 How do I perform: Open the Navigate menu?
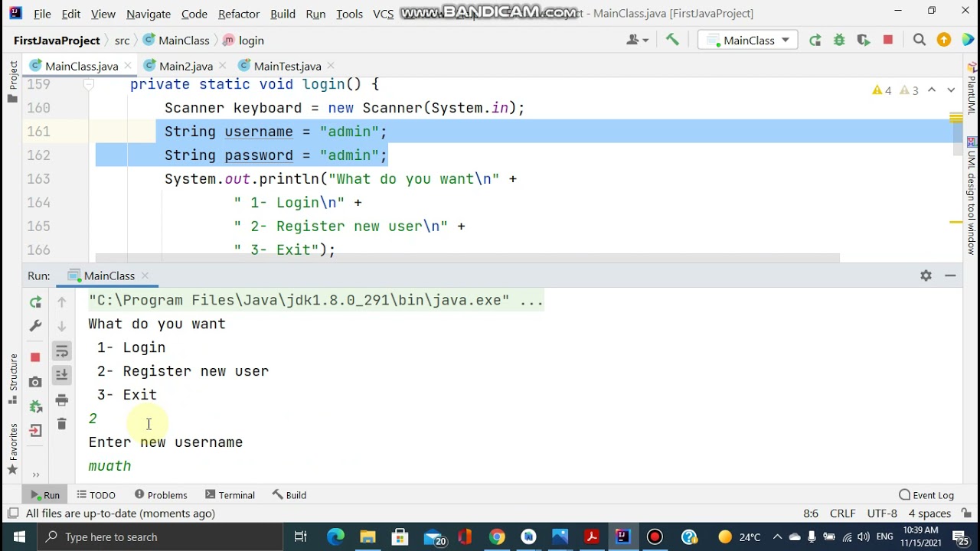click(x=149, y=14)
